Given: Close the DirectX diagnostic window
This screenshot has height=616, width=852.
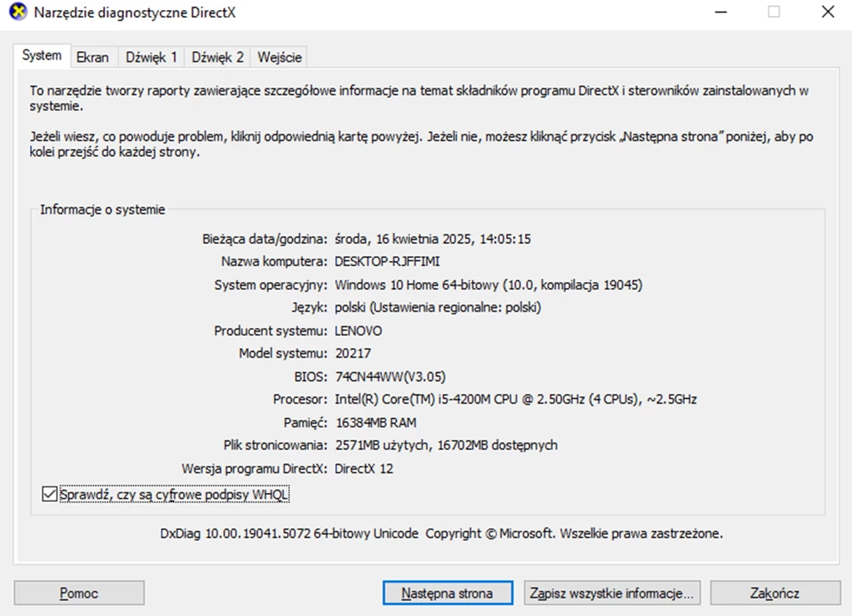Looking at the screenshot, I should coord(828,12).
